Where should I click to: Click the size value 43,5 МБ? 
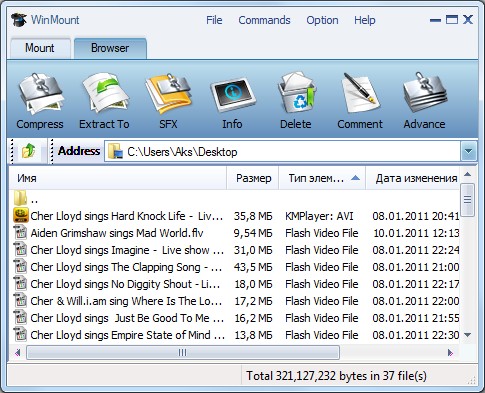pos(253,267)
